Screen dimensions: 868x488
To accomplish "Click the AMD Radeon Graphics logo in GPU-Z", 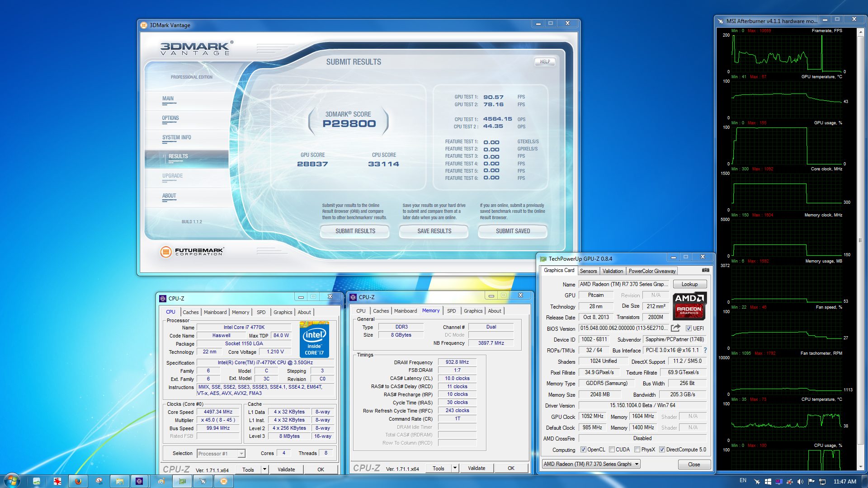I will click(x=689, y=306).
